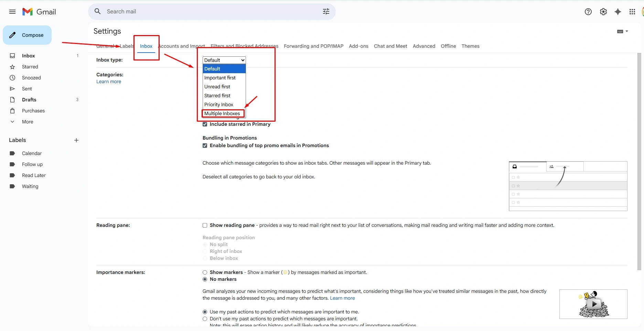
Task: Choose Important first option
Action: click(224, 78)
